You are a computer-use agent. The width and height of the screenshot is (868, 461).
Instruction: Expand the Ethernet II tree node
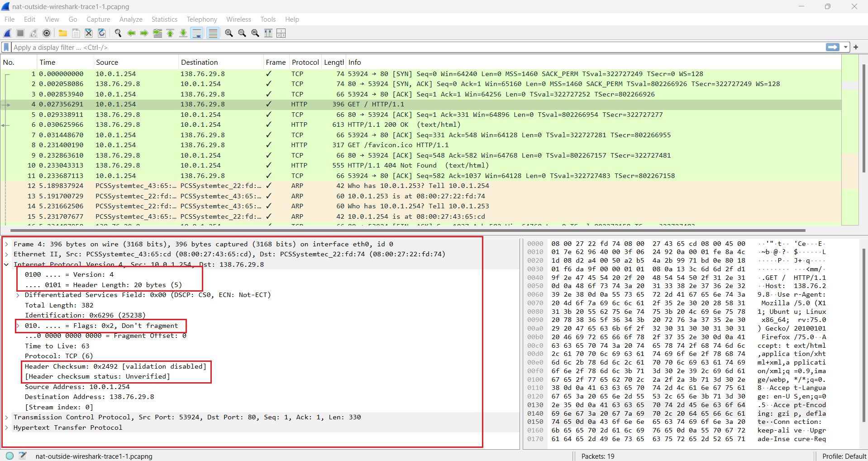pyautogui.click(x=6, y=254)
